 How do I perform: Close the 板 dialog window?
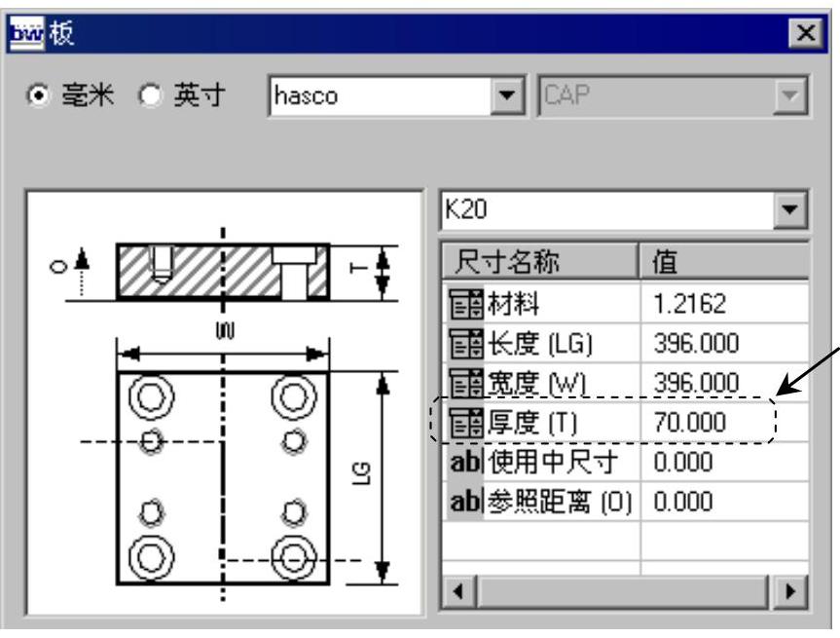tap(805, 34)
